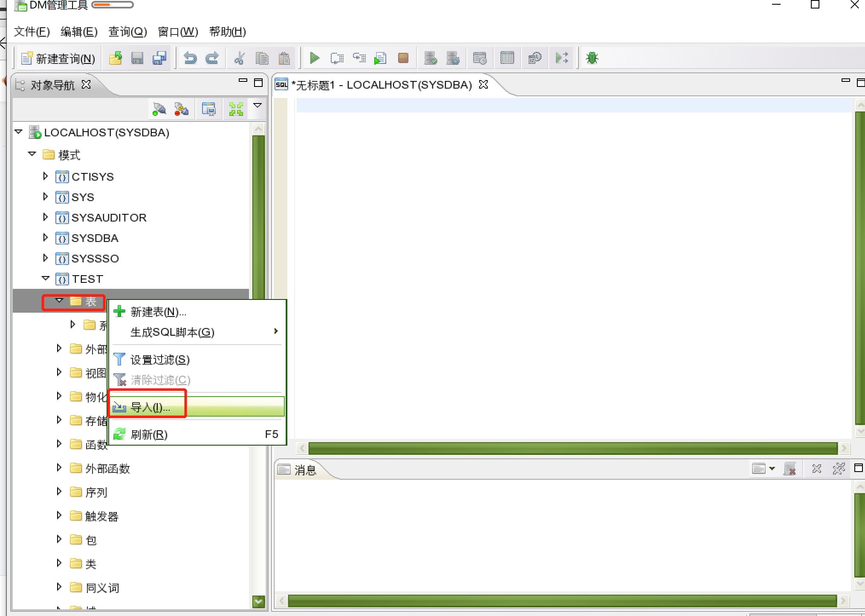Viewport: 865px width, 616px height.
Task: Collapse the TEST schema node
Action: tap(46, 279)
